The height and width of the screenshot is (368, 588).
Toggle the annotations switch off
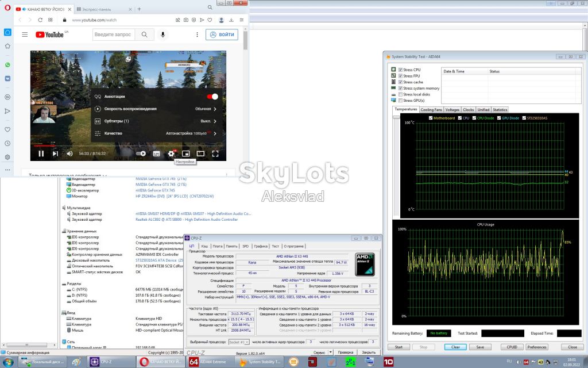[x=212, y=97]
